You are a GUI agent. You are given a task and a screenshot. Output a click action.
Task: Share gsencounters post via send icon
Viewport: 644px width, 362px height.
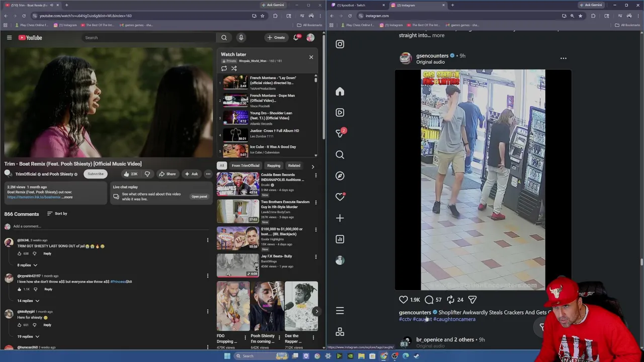pos(472,300)
